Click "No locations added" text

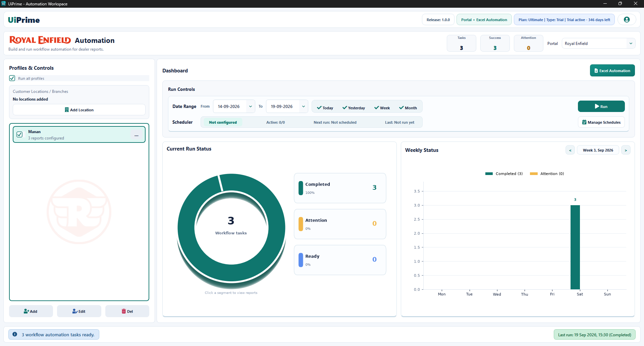coord(30,99)
